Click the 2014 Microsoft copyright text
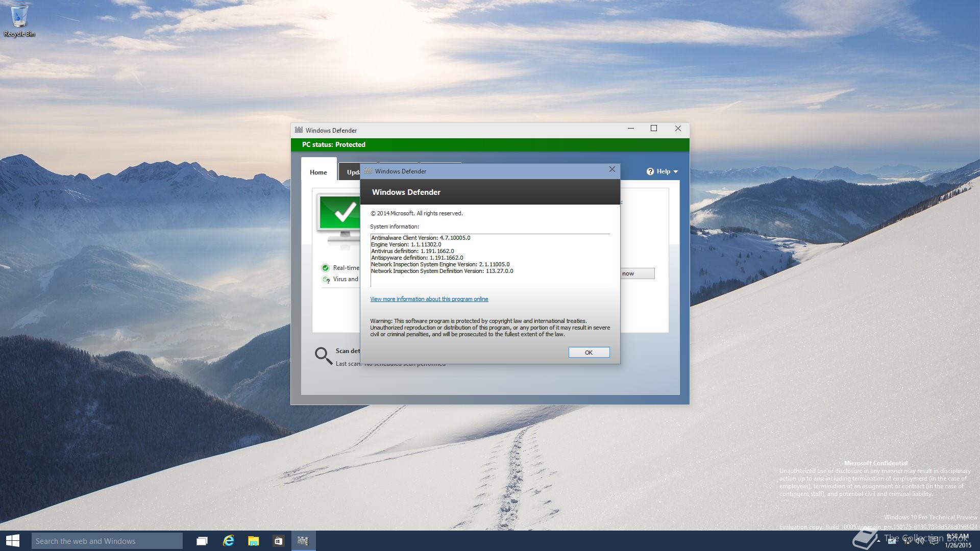The image size is (980, 551). tap(416, 213)
